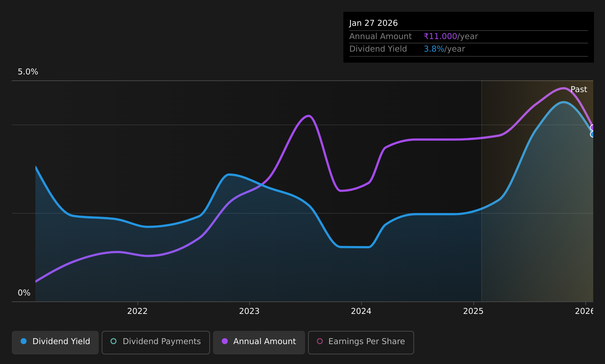Select the blue Dividend Yield endpoint marker
605x364 pixels.
[592, 134]
